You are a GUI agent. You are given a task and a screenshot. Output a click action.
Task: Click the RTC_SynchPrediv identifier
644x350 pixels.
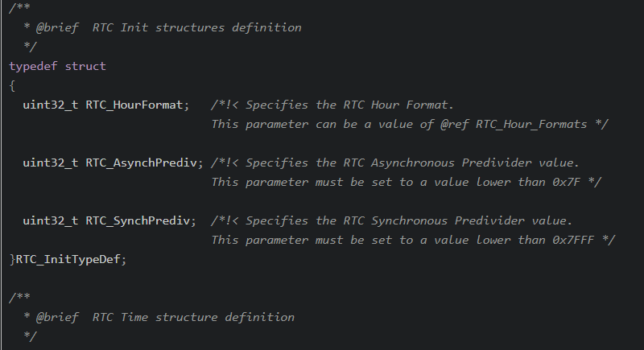(x=138, y=220)
